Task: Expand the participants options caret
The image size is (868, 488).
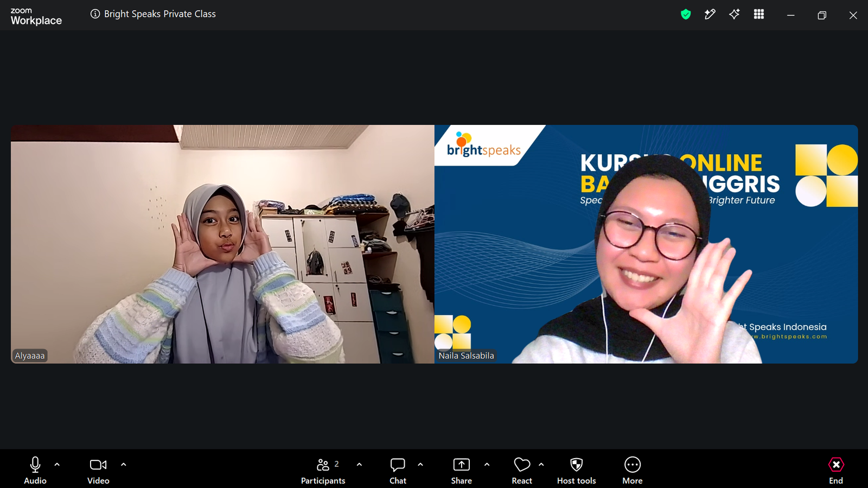Action: click(x=359, y=465)
